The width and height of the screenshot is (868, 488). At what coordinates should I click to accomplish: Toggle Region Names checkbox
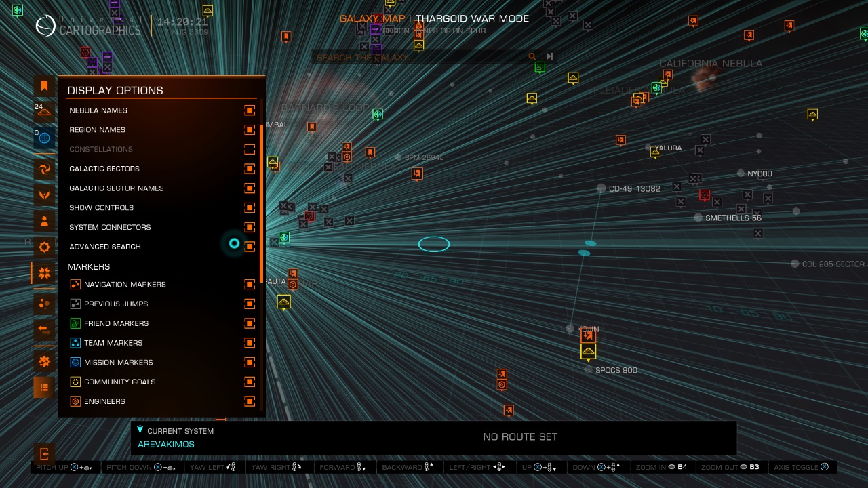[x=250, y=129]
